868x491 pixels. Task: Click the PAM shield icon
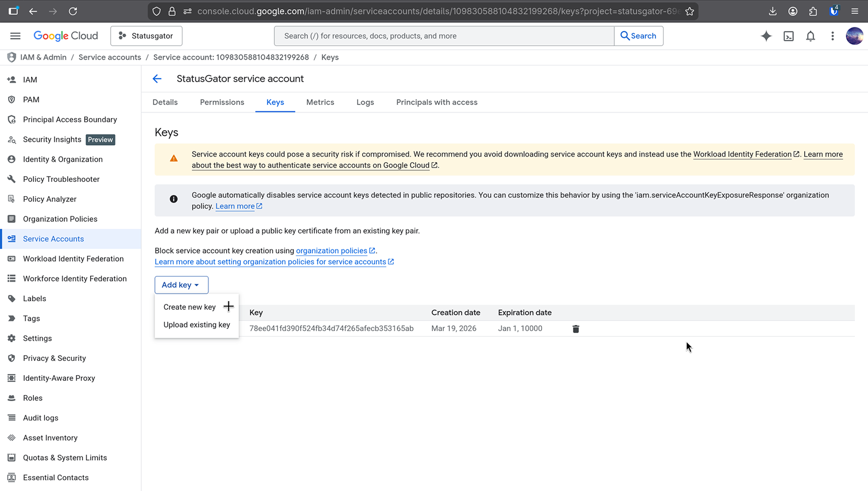tap(11, 100)
